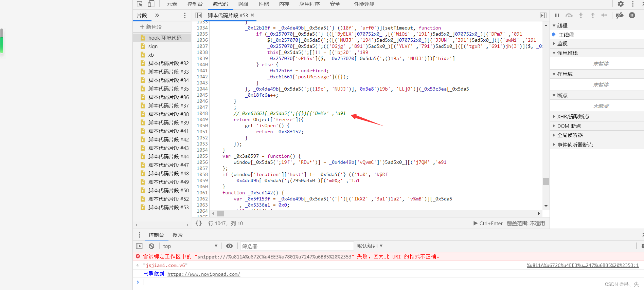Open DevTools settings gear

(621, 4)
